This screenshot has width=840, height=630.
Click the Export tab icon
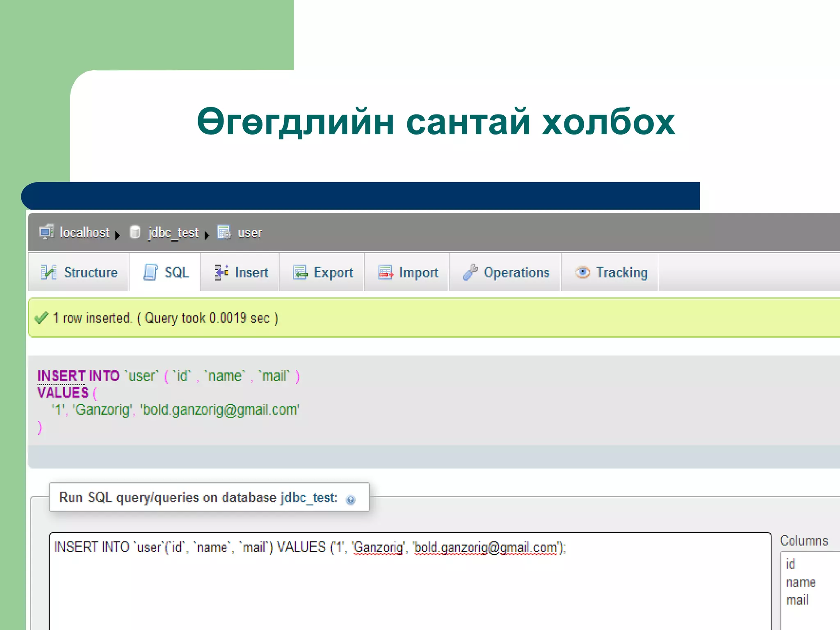click(x=300, y=272)
